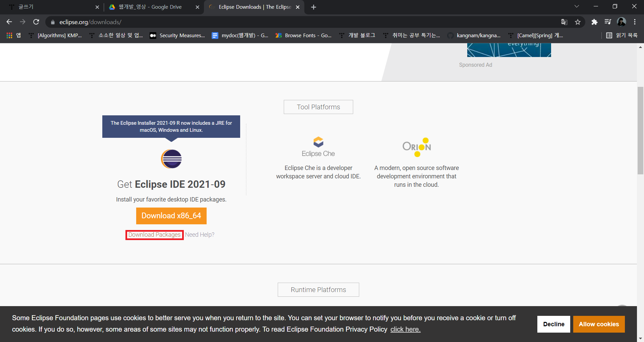Click the Eclipse Che logo
Screen dimensions: 644x342
pyautogui.click(x=318, y=147)
